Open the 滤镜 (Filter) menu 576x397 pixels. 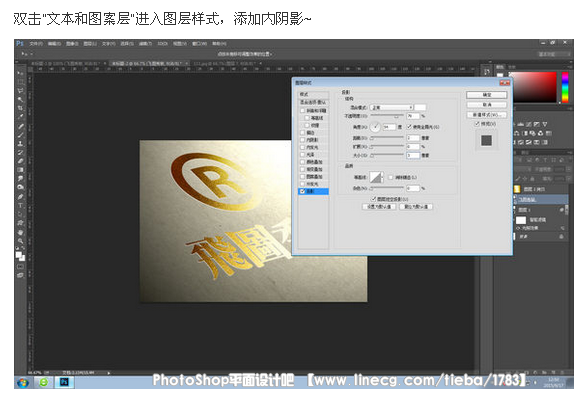[x=145, y=44]
